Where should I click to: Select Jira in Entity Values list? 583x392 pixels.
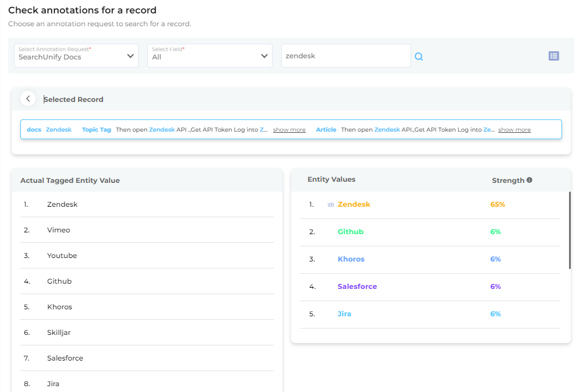(x=344, y=314)
